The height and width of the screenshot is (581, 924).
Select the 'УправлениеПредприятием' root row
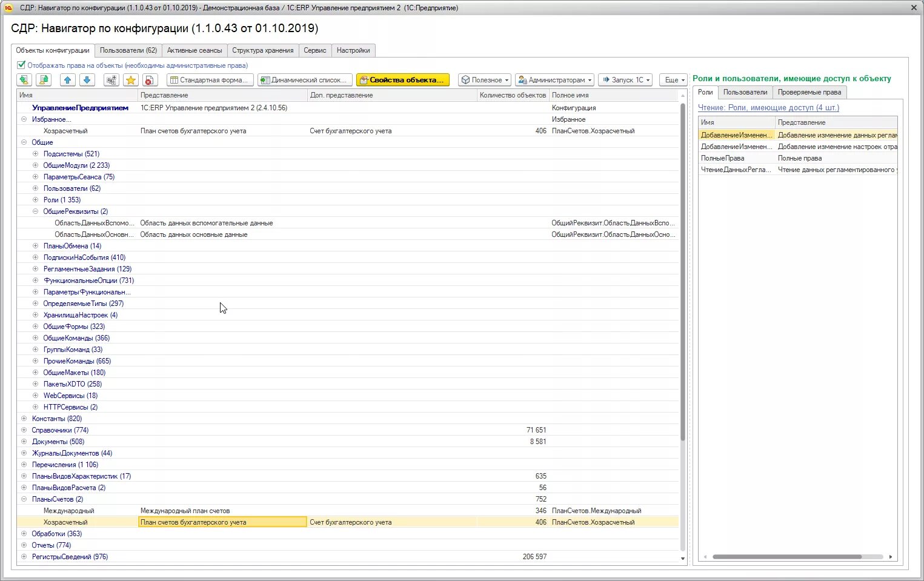348,108
